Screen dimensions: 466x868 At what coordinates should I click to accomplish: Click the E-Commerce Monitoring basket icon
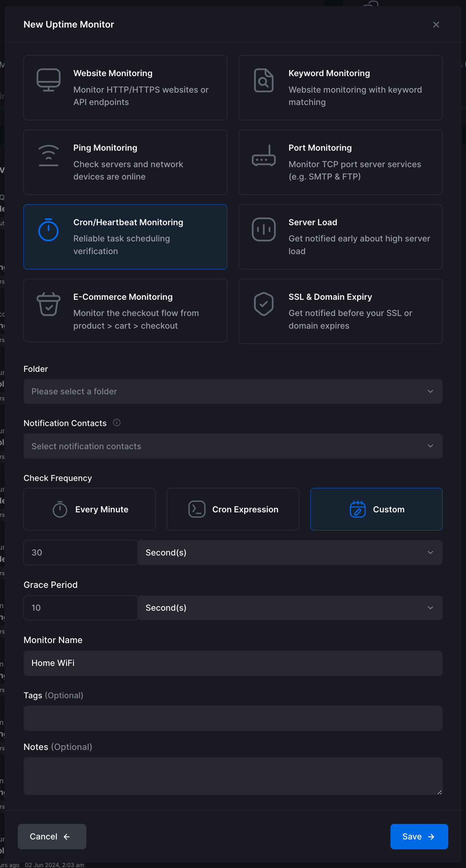click(49, 304)
